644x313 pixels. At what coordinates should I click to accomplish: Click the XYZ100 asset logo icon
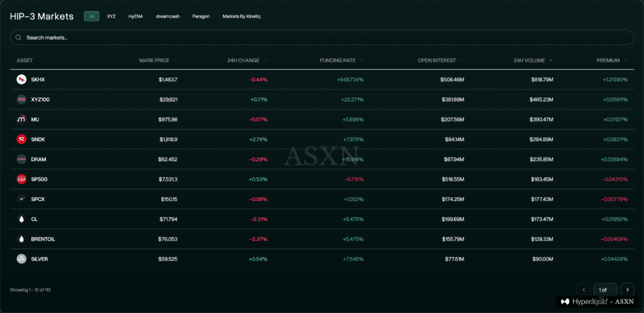21,100
